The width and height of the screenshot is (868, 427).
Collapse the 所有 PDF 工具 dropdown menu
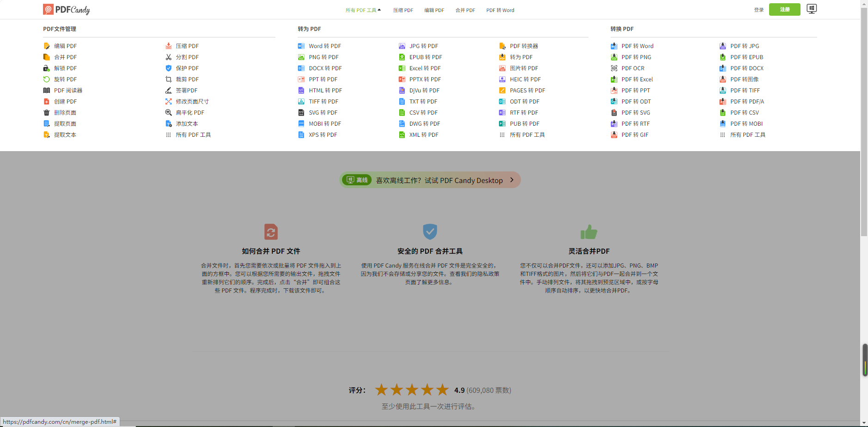click(x=363, y=10)
